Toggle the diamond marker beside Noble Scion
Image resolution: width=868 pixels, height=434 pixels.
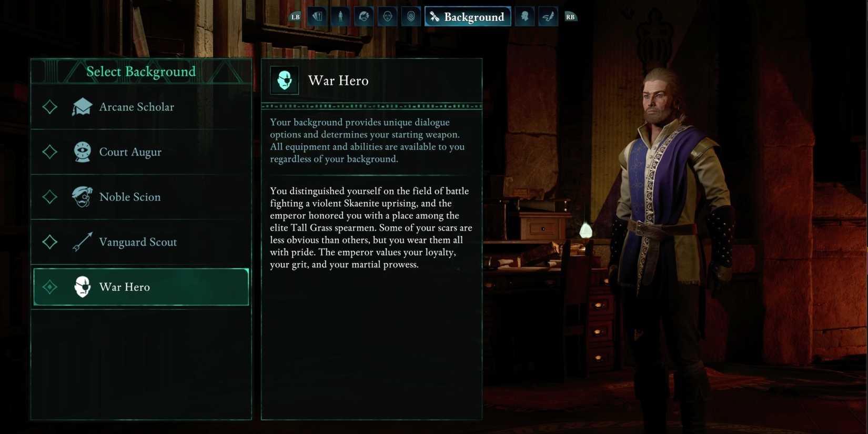[x=50, y=197]
